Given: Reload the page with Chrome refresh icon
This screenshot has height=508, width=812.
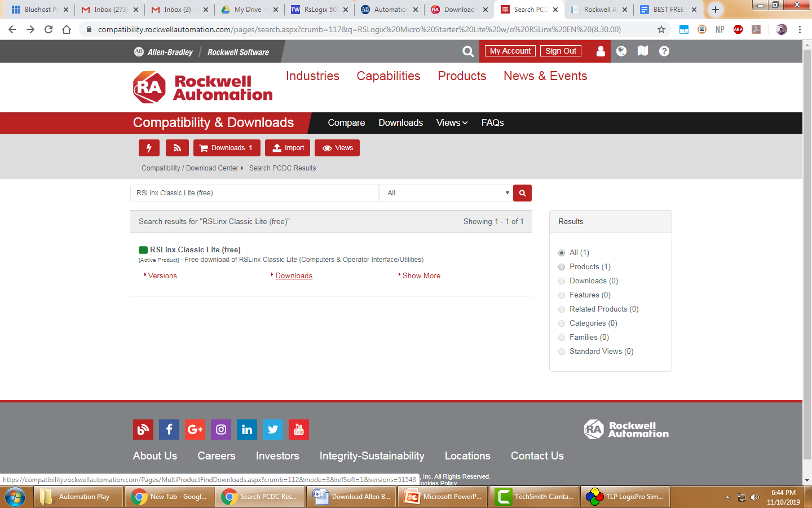Looking at the screenshot, I should pos(48,29).
